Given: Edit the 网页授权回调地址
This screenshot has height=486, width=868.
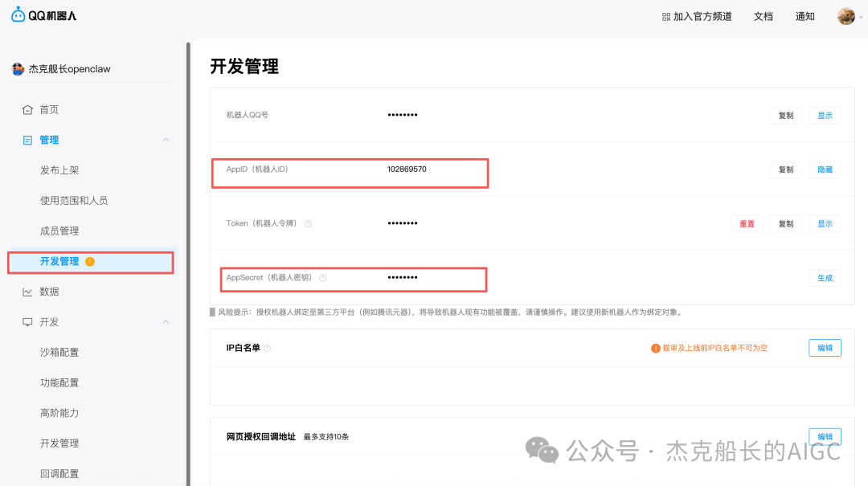Looking at the screenshot, I should (x=825, y=437).
